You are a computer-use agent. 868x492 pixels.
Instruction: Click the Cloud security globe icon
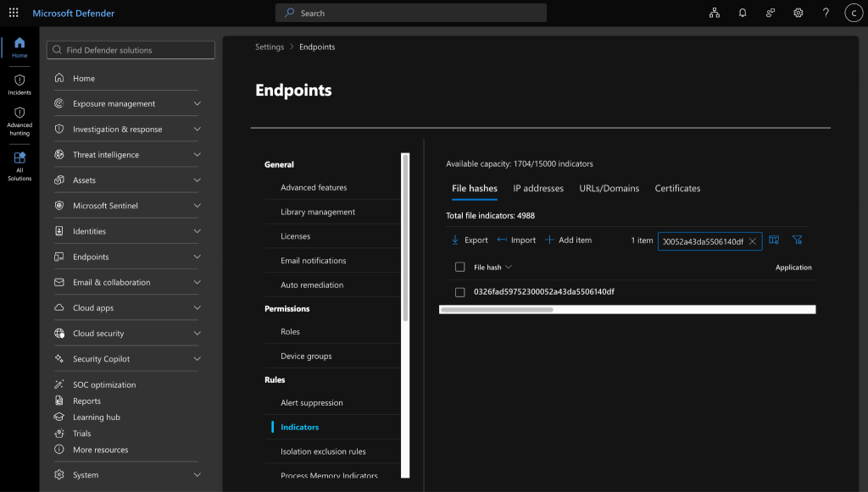59,333
